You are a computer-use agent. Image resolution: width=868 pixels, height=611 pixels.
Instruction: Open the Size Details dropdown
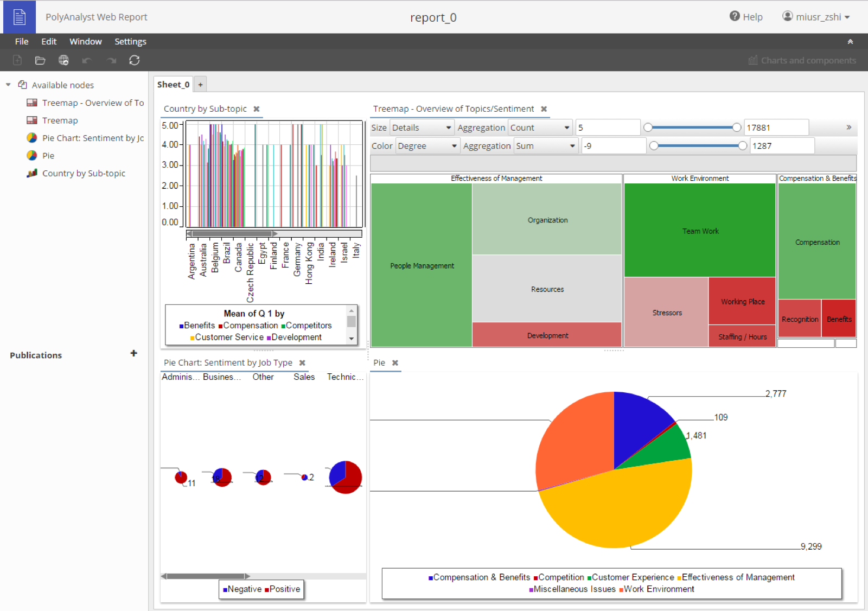[422, 128]
